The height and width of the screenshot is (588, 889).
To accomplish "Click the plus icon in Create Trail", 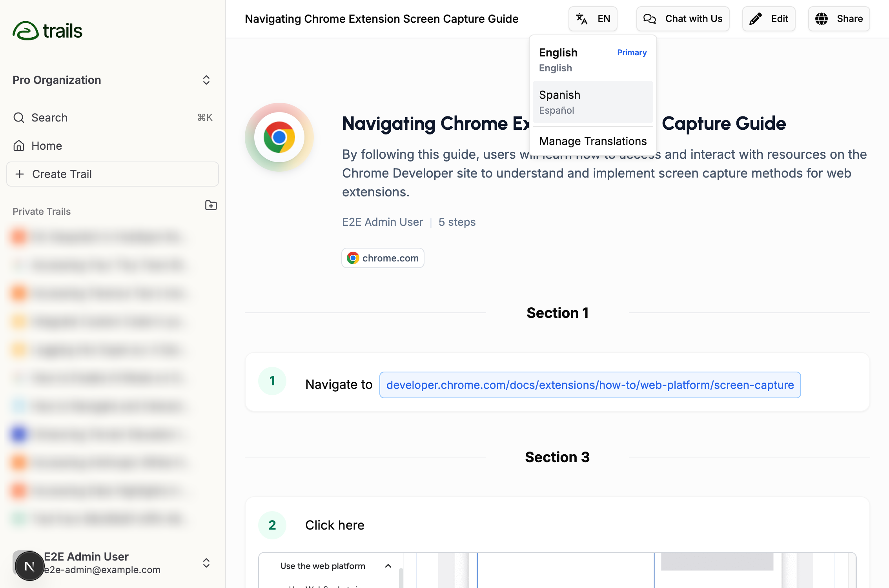I will pos(20,174).
